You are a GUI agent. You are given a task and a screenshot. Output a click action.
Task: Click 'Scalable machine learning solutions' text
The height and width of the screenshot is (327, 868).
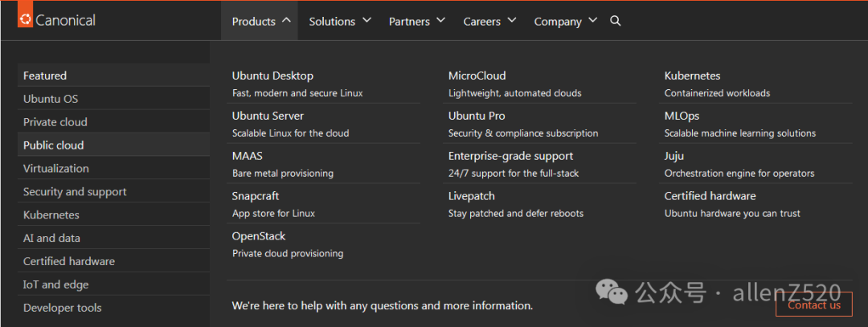coord(740,133)
